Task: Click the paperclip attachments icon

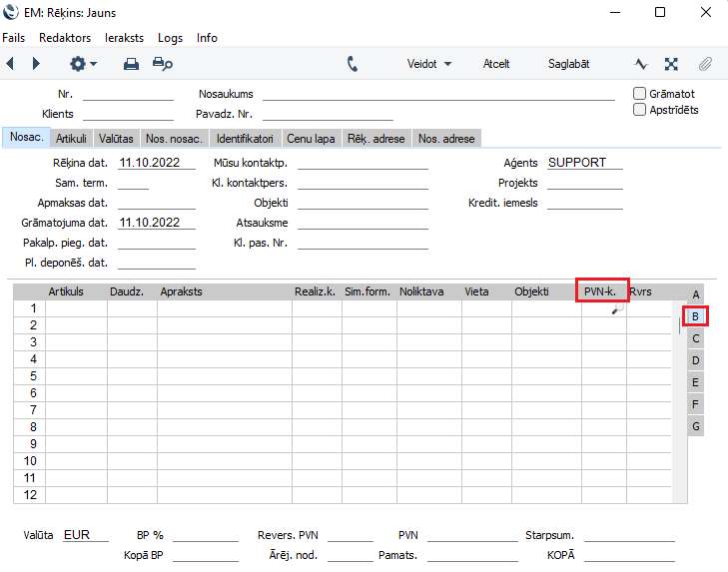Action: [705, 64]
